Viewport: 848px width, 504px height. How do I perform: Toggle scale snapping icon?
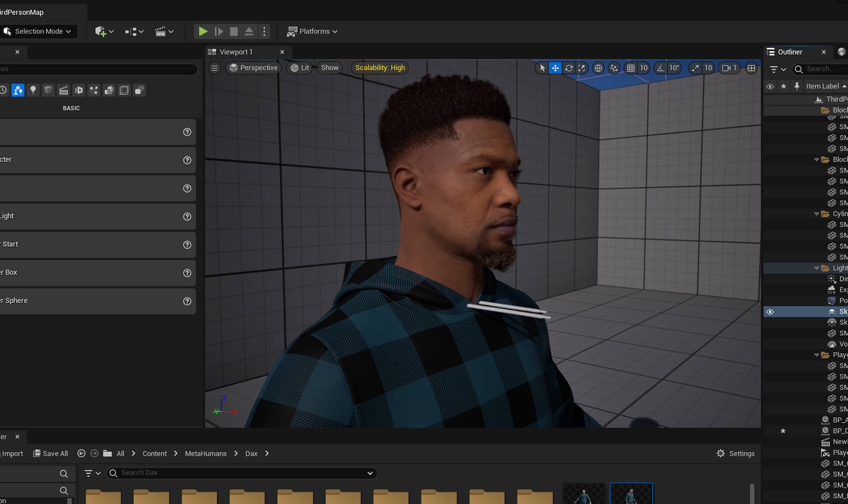point(695,68)
